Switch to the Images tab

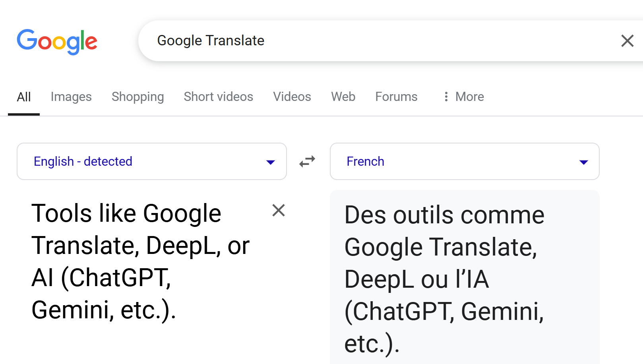[71, 97]
